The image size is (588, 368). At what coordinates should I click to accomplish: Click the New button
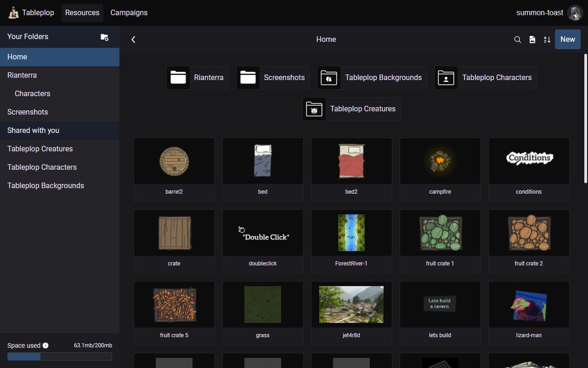coord(567,39)
